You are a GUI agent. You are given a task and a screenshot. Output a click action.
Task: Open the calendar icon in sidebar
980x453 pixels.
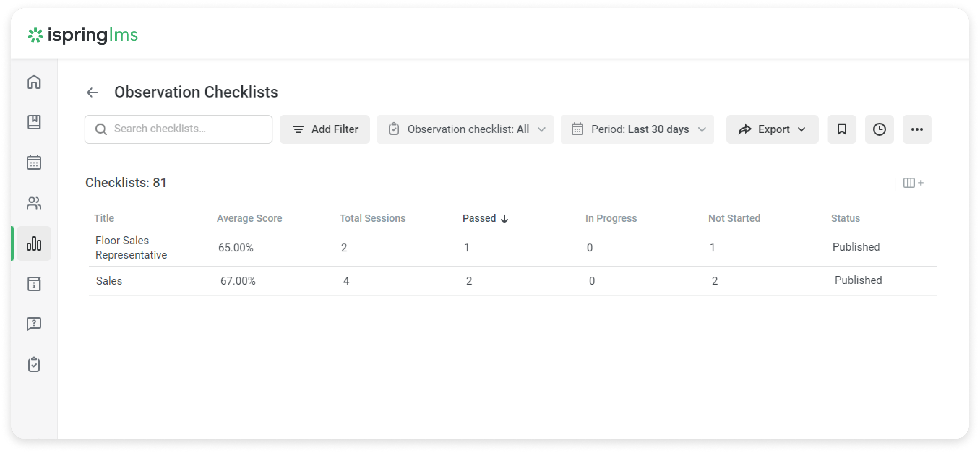click(34, 162)
